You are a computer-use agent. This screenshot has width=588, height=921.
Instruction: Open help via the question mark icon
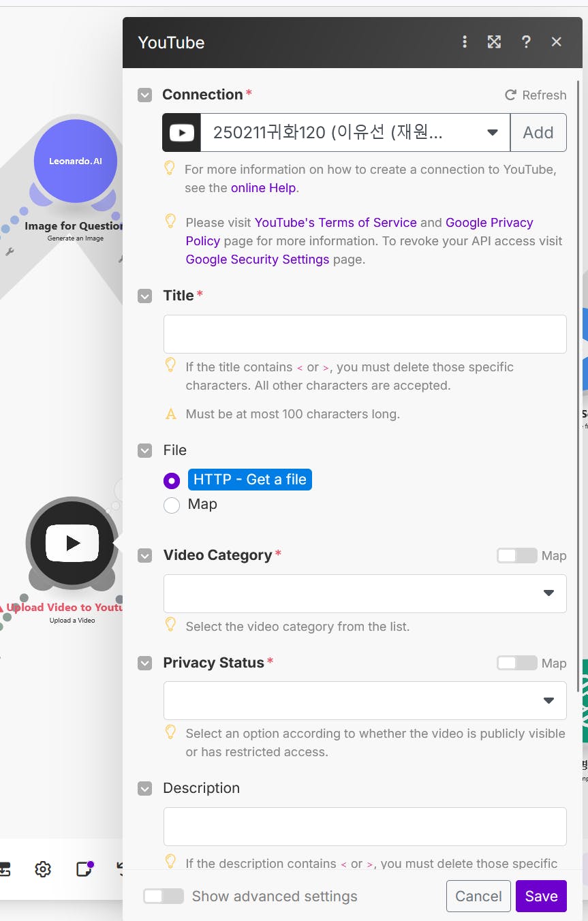click(x=526, y=42)
